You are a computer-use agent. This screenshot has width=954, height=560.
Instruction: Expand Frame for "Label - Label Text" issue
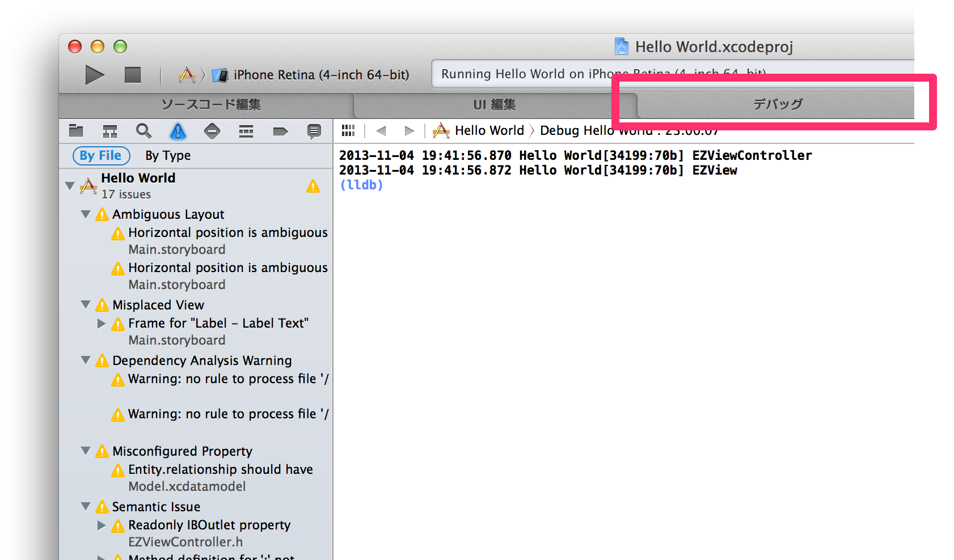[x=102, y=324]
